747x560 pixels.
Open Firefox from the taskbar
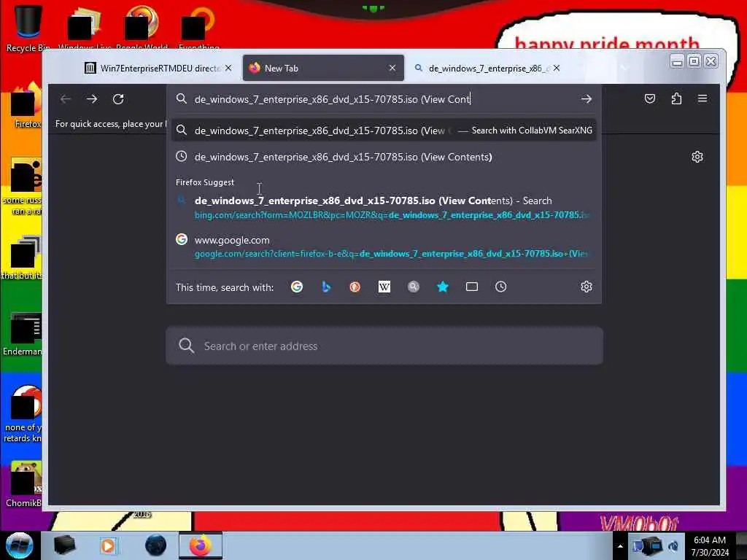[201, 545]
